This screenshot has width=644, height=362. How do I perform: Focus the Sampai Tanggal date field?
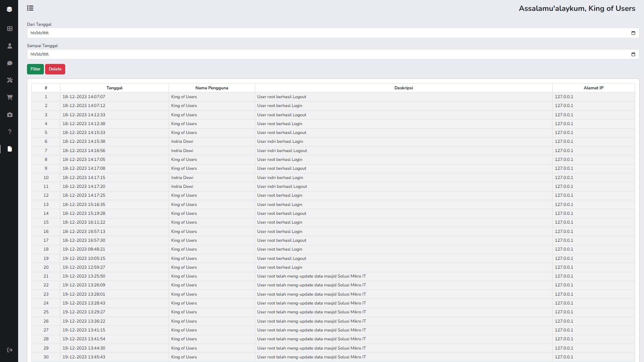[322, 54]
